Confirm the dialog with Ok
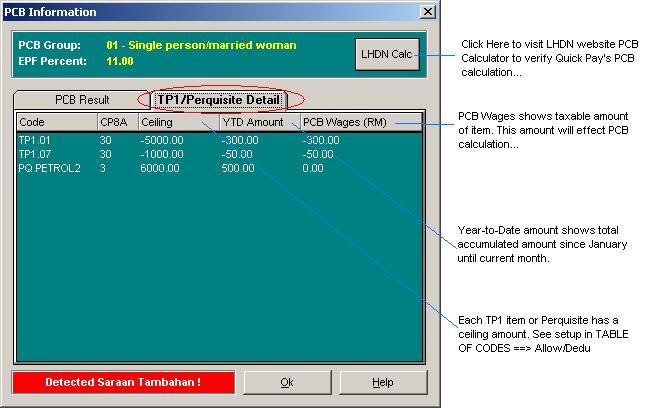Screen dimensions: 652x408 287,382
